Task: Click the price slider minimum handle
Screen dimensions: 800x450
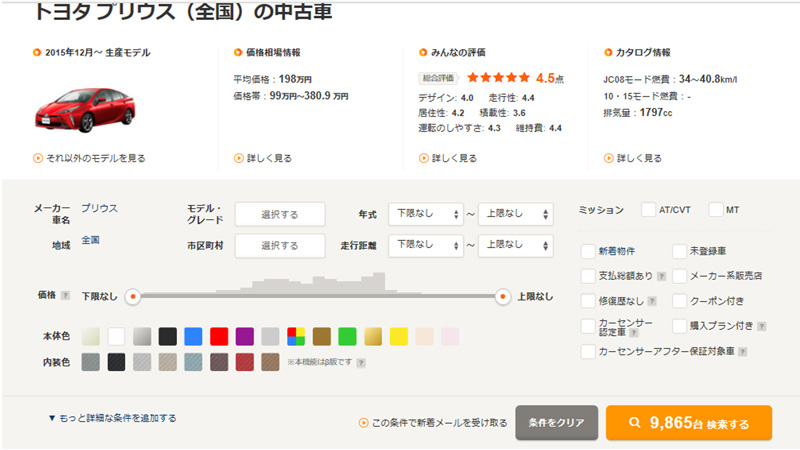Action: click(x=133, y=296)
